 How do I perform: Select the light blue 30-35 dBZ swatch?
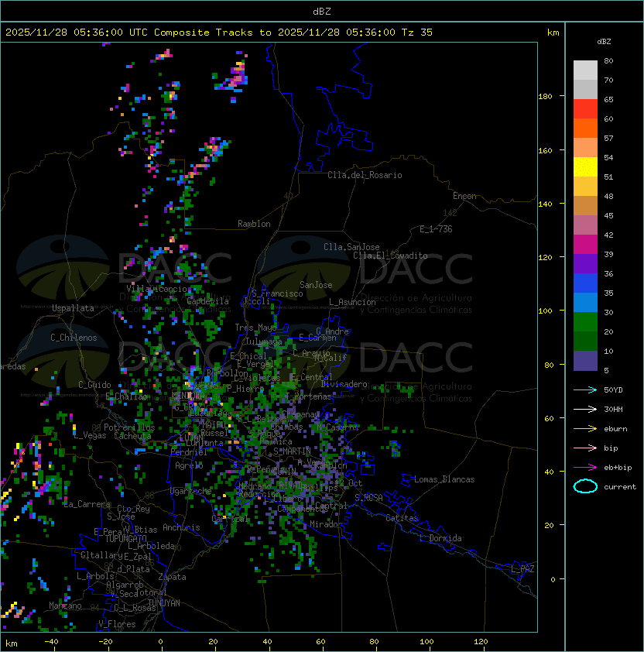[585, 302]
